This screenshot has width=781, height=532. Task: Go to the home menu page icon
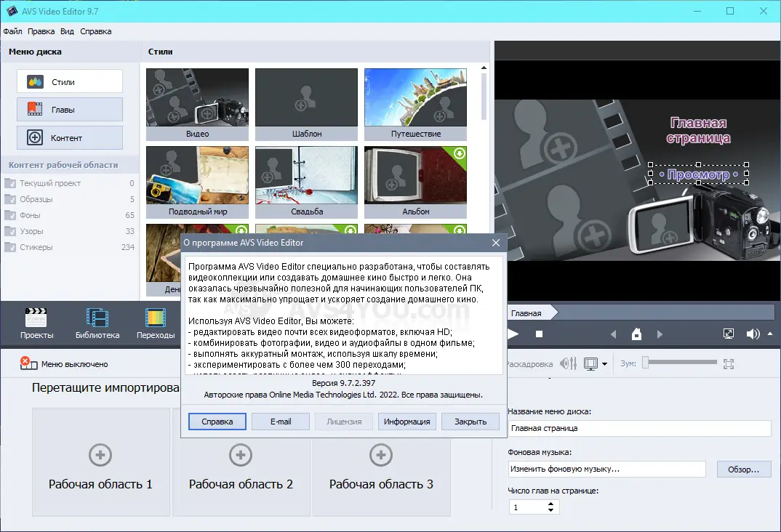pos(636,334)
